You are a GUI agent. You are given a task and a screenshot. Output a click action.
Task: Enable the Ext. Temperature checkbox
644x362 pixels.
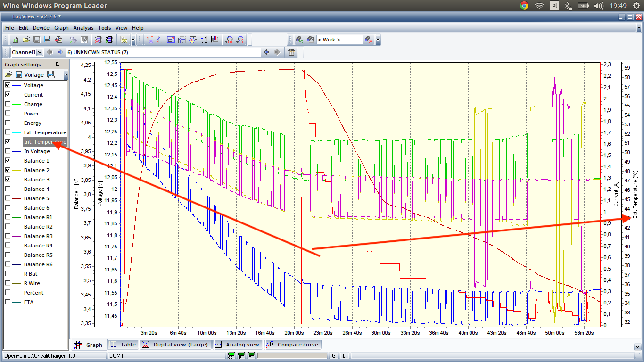(x=8, y=132)
